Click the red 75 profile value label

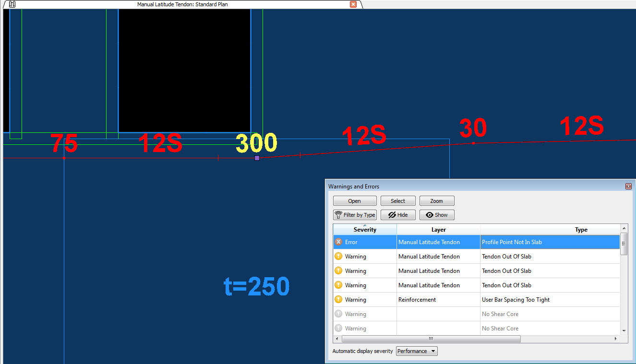[64, 143]
